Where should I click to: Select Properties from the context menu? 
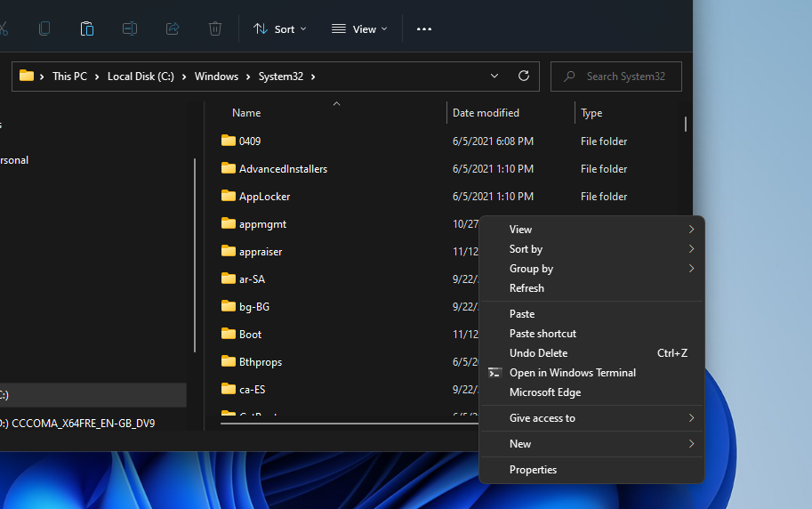(533, 470)
